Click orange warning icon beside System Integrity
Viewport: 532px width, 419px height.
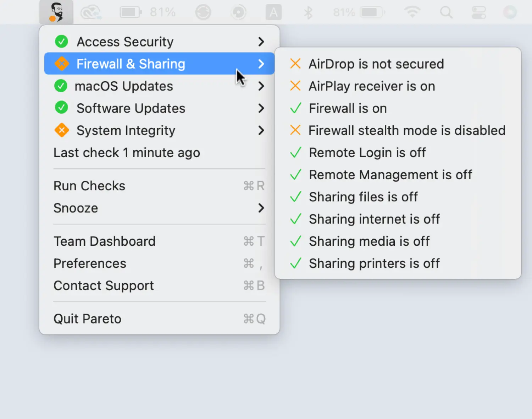point(62,130)
